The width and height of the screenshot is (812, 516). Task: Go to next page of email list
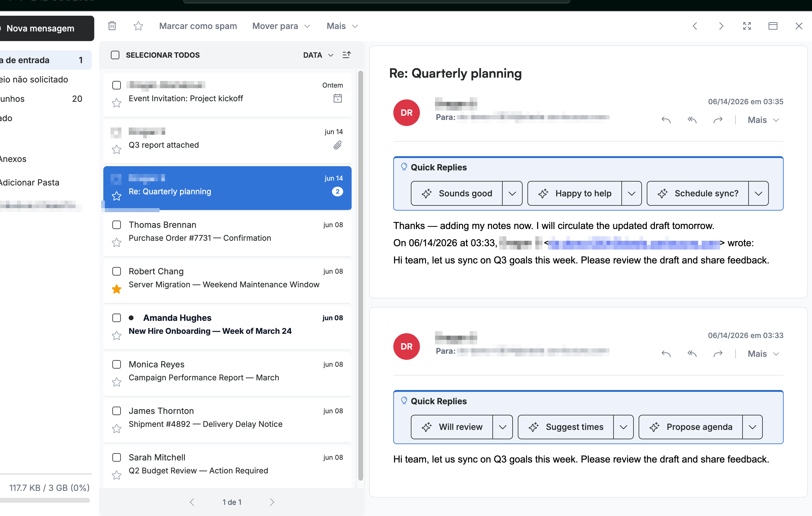(272, 502)
